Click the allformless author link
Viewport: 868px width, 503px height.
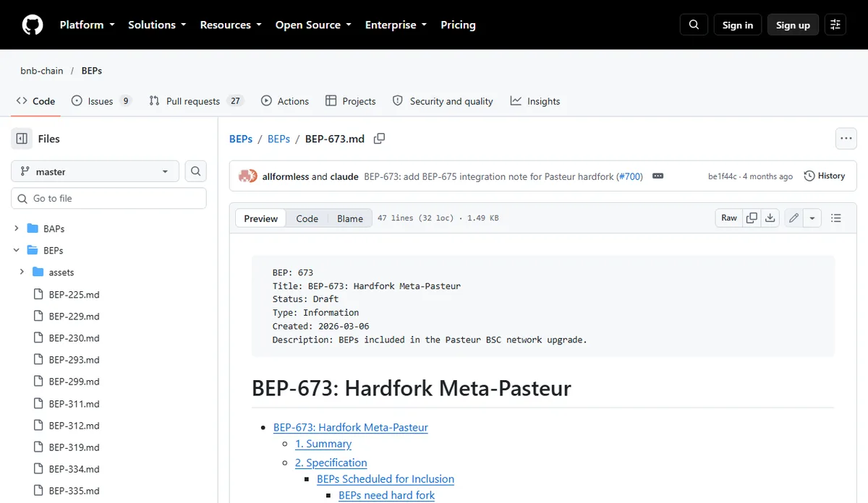(286, 176)
